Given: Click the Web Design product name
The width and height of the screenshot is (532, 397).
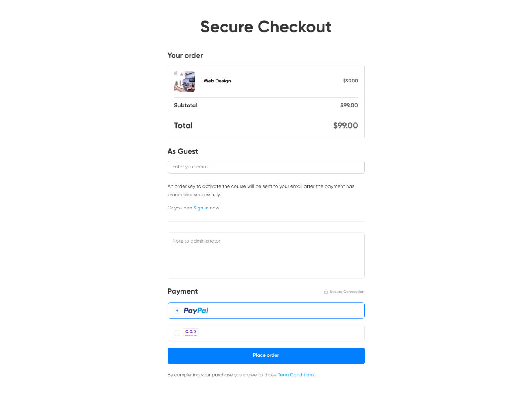Looking at the screenshot, I should point(217,81).
